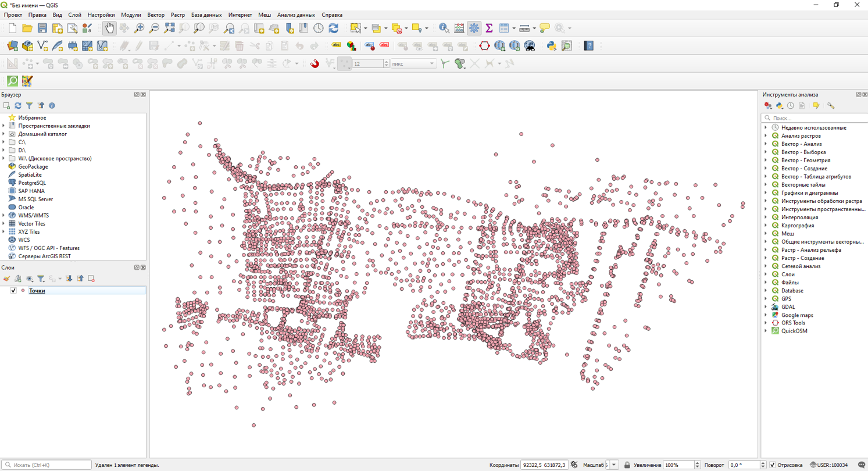
Task: Open the Вектор menu
Action: tap(155, 15)
